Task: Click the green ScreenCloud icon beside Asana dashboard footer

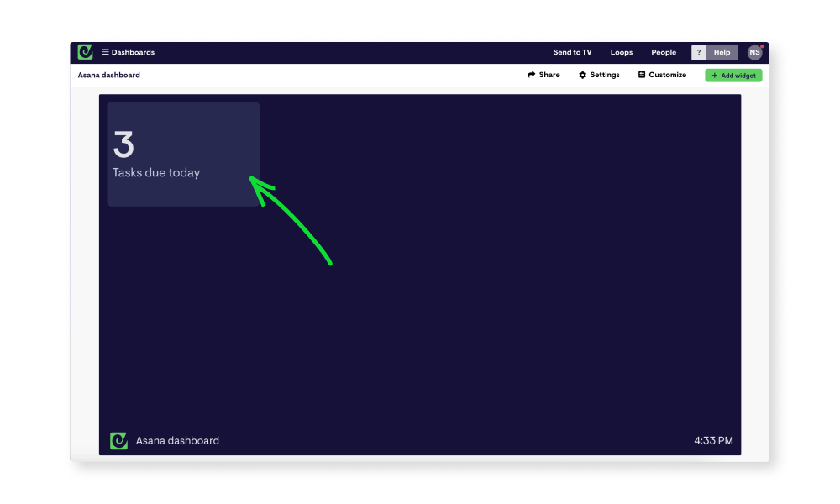Action: [x=118, y=440]
